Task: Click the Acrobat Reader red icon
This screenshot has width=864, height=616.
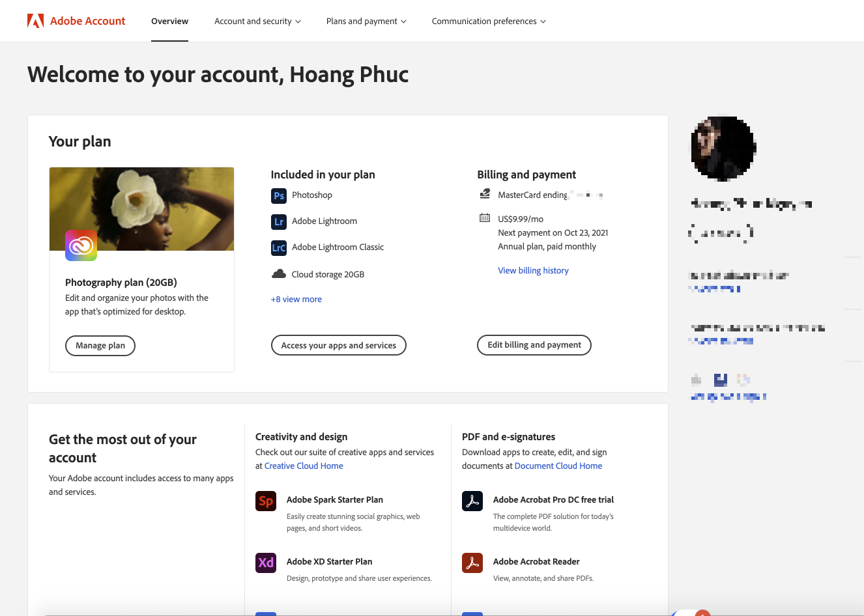Action: tap(472, 563)
